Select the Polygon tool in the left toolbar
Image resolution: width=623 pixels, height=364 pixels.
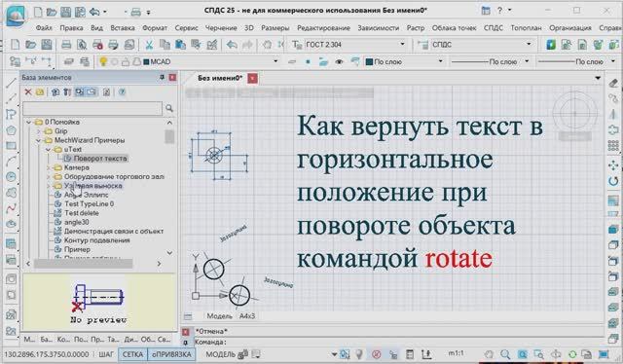point(11,130)
